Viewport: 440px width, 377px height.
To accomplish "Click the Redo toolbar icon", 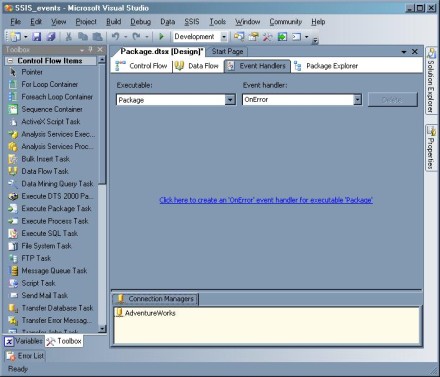I will pyautogui.click(x=136, y=36).
